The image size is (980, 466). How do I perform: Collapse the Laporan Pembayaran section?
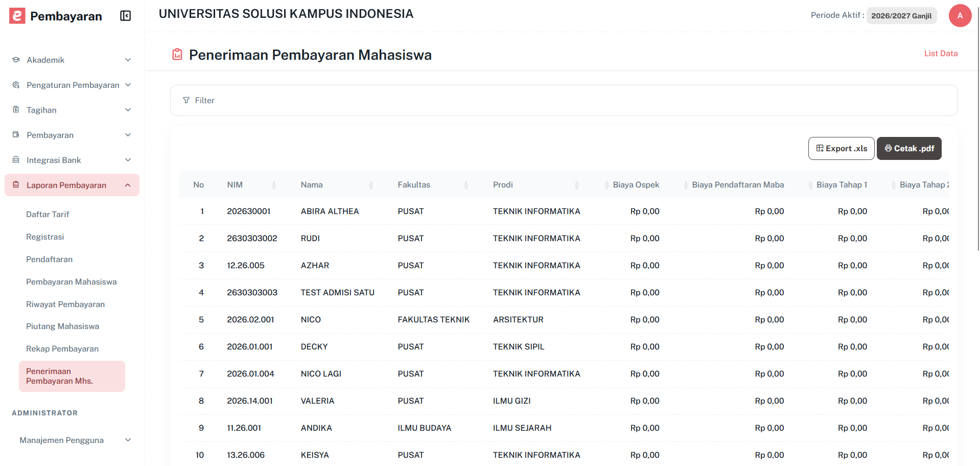click(x=128, y=184)
